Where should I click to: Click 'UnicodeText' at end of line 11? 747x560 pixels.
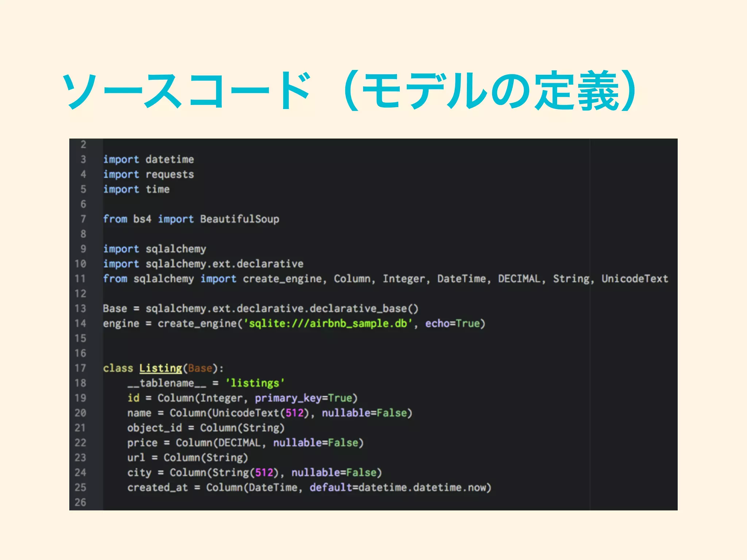point(635,279)
